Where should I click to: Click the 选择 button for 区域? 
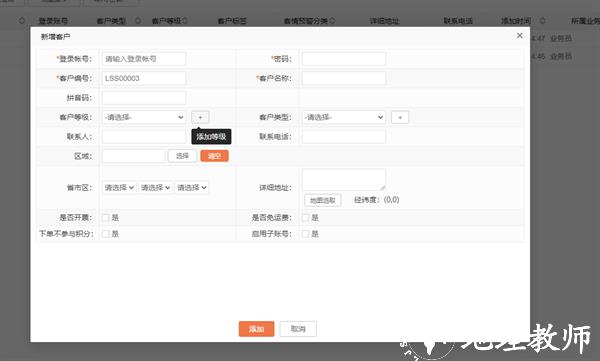pos(182,156)
